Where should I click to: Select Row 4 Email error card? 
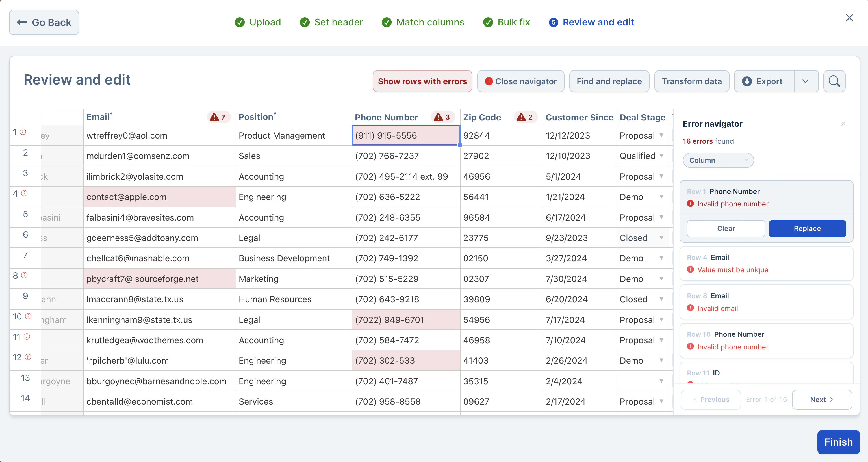tap(766, 264)
